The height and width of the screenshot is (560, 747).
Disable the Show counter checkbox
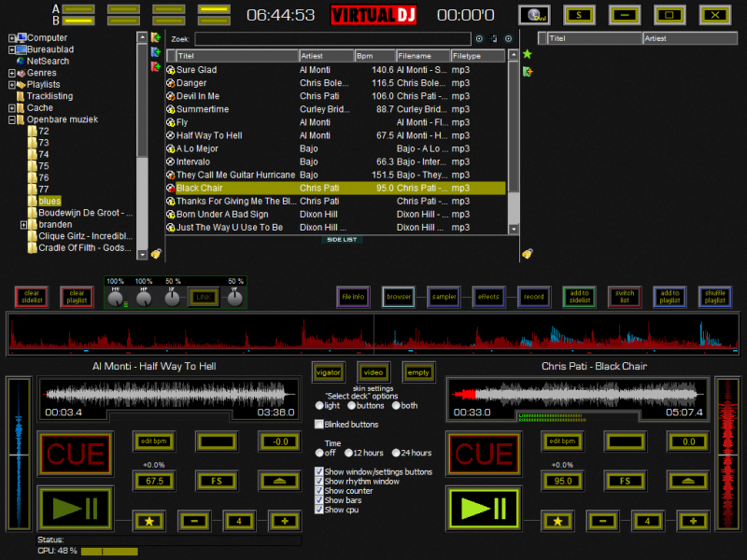[319, 491]
